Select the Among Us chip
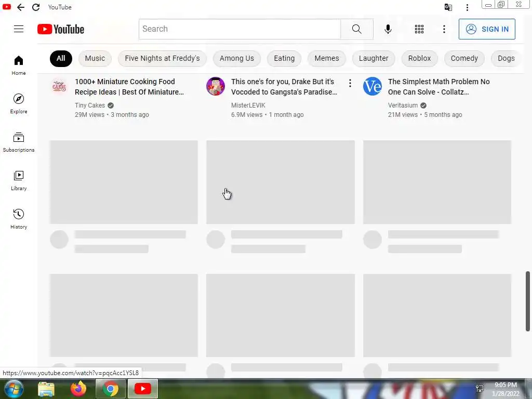 coord(236,58)
